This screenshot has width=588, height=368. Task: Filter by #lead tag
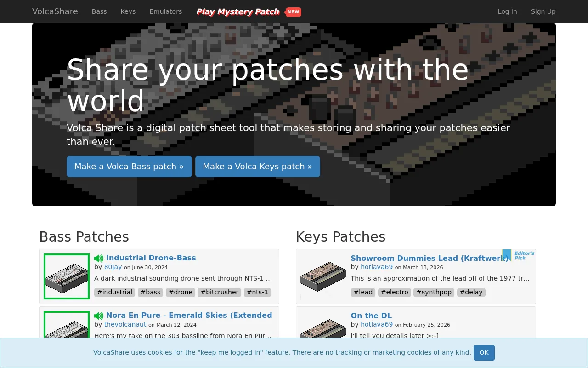click(363, 292)
